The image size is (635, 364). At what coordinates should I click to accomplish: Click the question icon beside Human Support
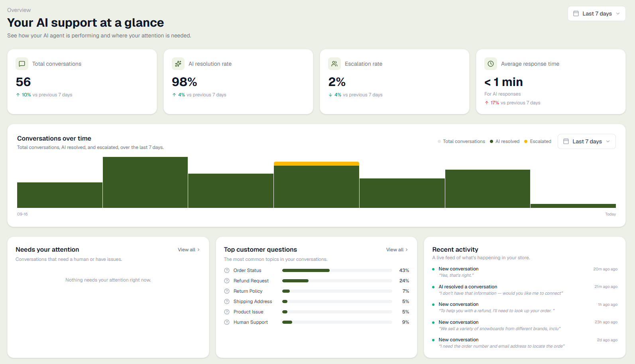[227, 322]
